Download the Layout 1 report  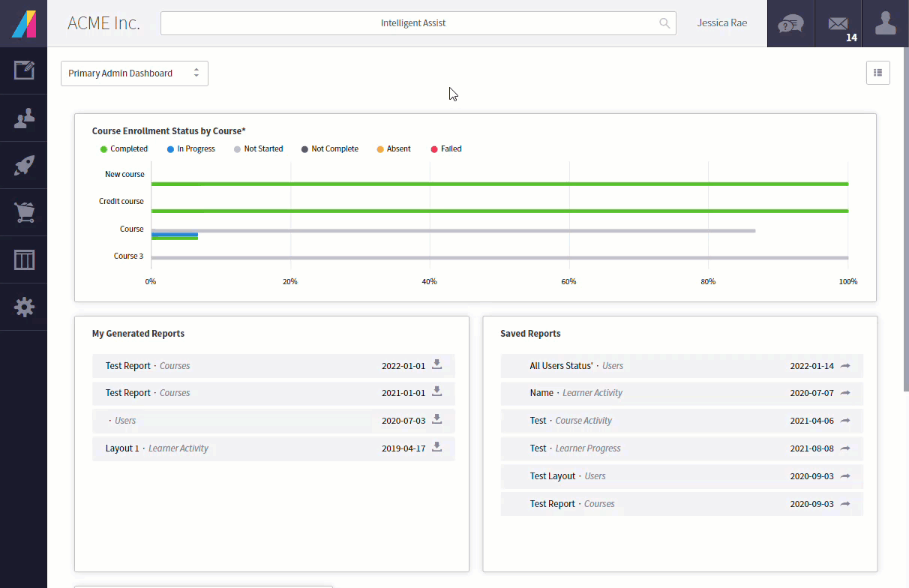(436, 448)
